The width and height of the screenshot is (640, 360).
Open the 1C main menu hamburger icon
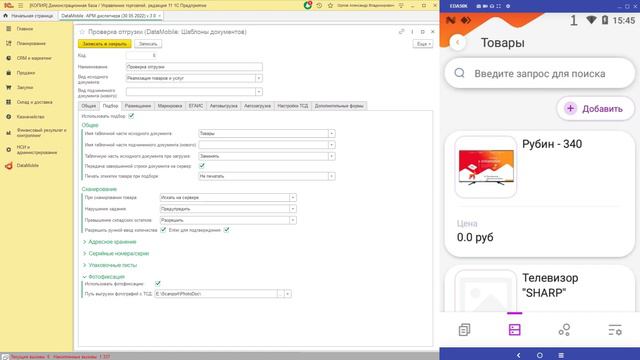pos(20,5)
